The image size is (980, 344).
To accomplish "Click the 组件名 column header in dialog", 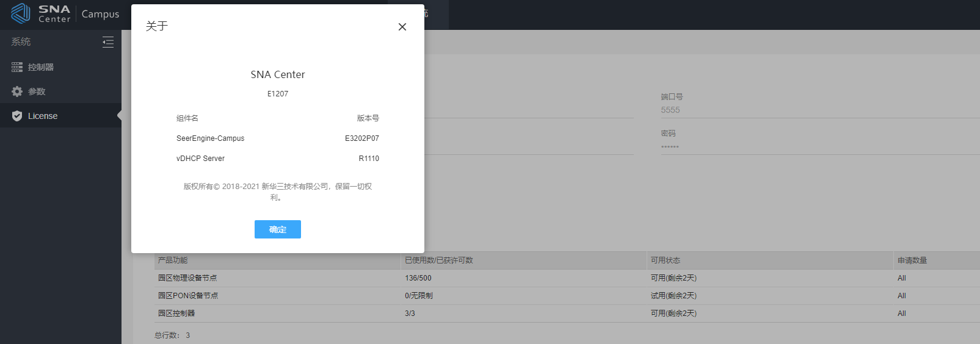I will 187,118.
